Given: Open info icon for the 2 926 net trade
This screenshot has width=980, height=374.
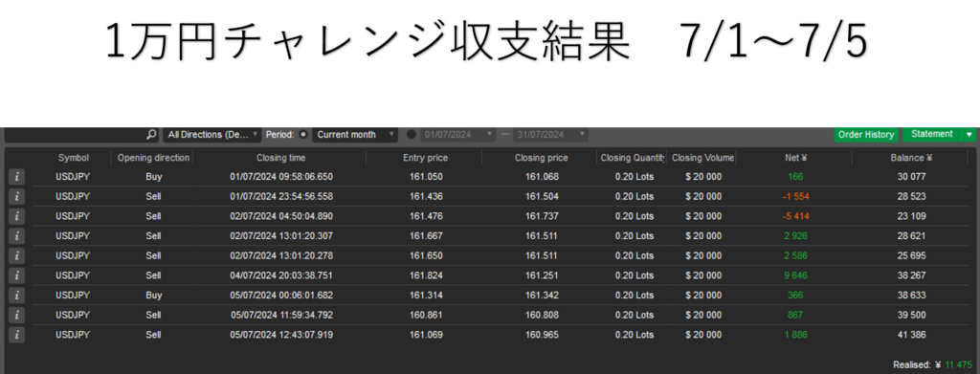Looking at the screenshot, I should [x=17, y=236].
